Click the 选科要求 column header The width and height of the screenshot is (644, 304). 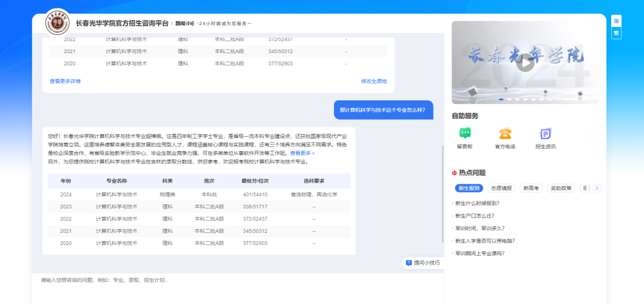tap(314, 181)
